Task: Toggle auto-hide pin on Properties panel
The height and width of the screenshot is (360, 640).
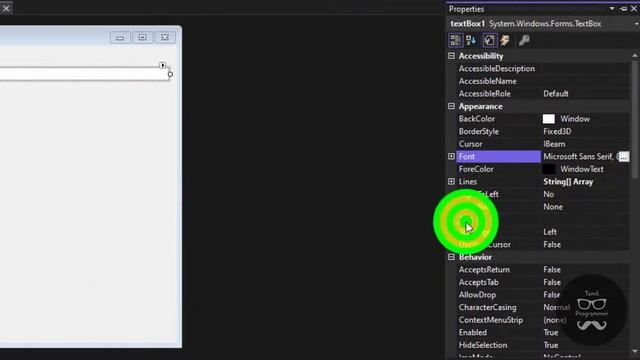Action: click(x=623, y=9)
